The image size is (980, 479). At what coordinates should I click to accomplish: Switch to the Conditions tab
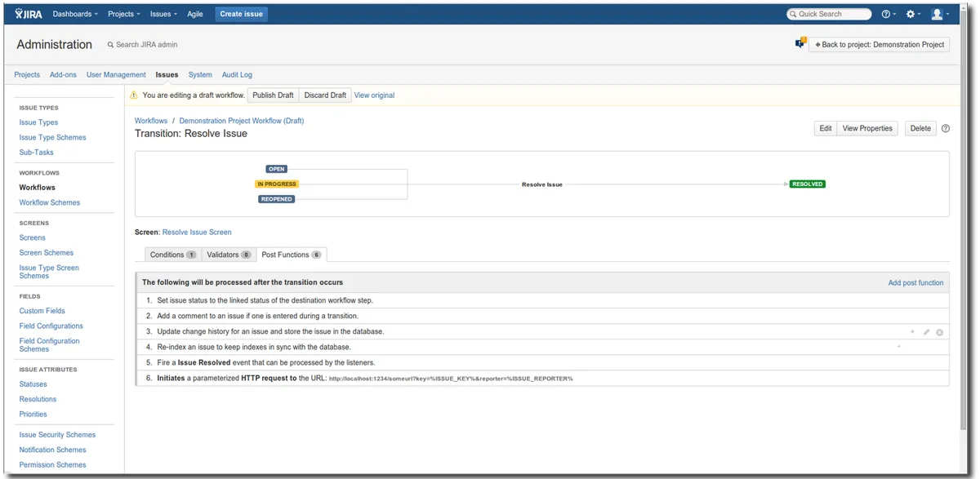pos(173,255)
